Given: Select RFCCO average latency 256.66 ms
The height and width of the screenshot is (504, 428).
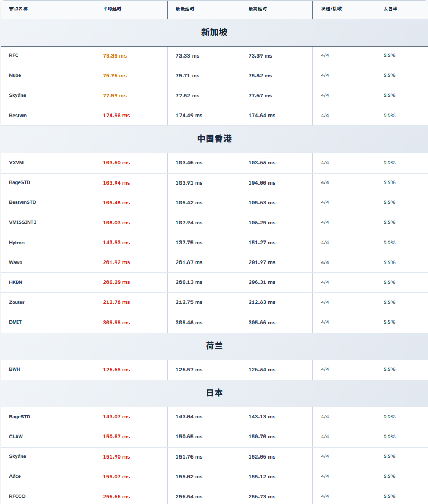Looking at the screenshot, I should pyautogui.click(x=116, y=497).
